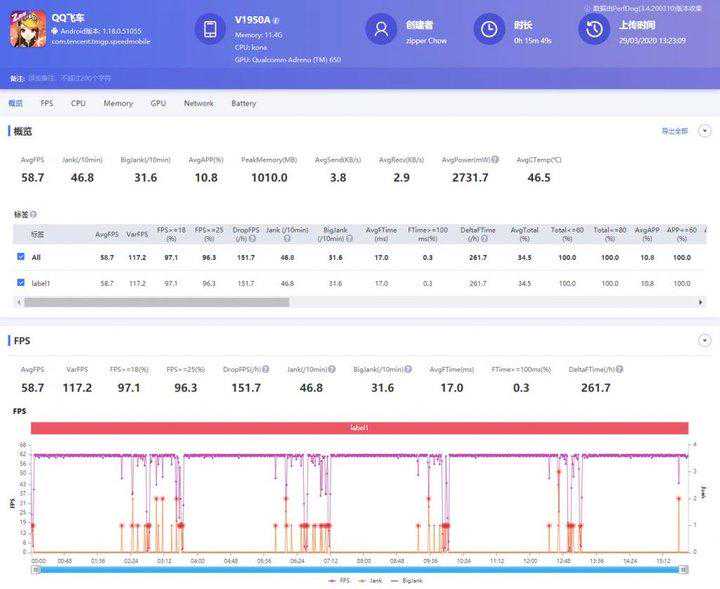Open the Battery tab

(243, 103)
